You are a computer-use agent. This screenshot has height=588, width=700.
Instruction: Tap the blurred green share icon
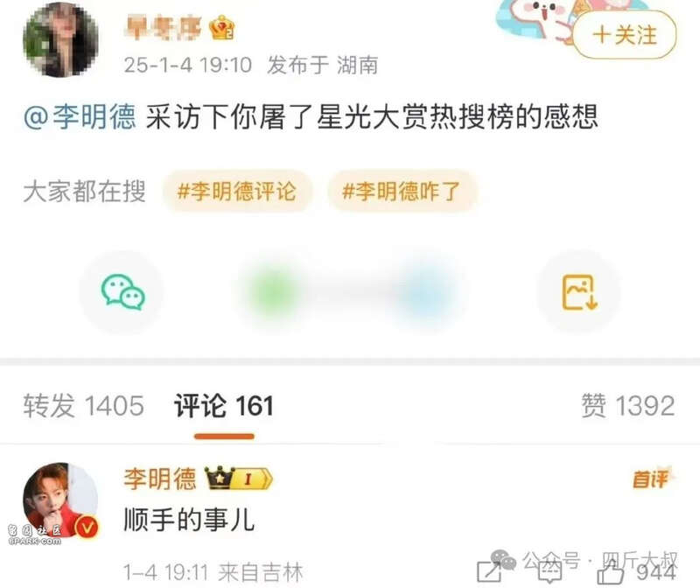(x=273, y=292)
